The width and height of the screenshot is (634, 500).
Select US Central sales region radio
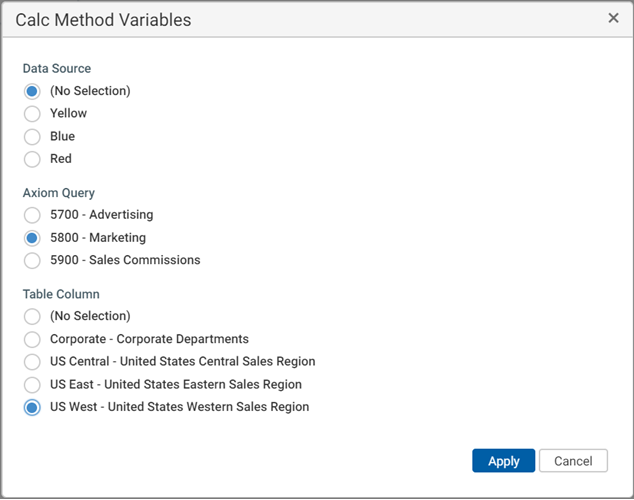click(32, 362)
